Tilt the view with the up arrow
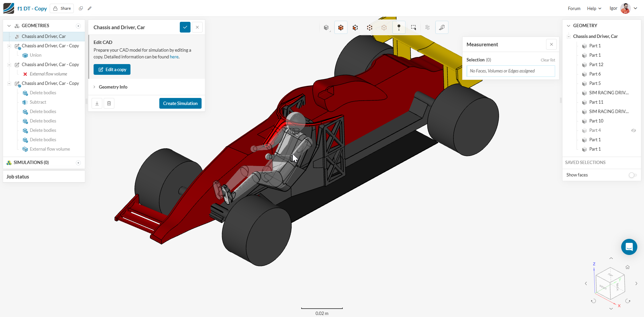 (x=611, y=258)
